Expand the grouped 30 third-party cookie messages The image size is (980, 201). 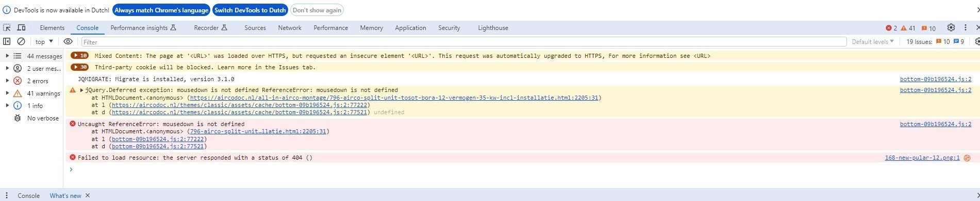click(x=79, y=67)
